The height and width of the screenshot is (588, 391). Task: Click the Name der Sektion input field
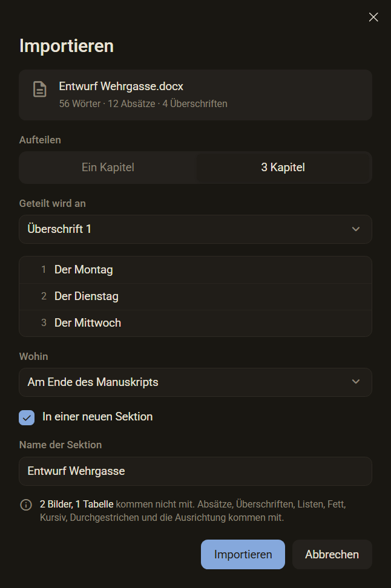pos(195,471)
